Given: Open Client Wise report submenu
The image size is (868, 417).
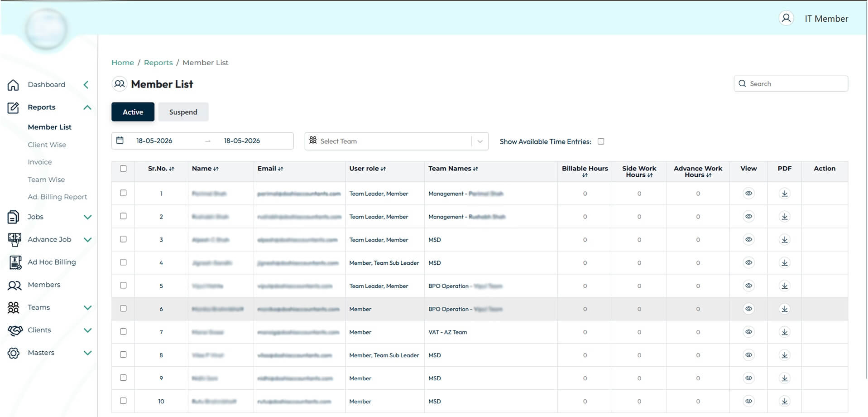Looking at the screenshot, I should (x=47, y=145).
